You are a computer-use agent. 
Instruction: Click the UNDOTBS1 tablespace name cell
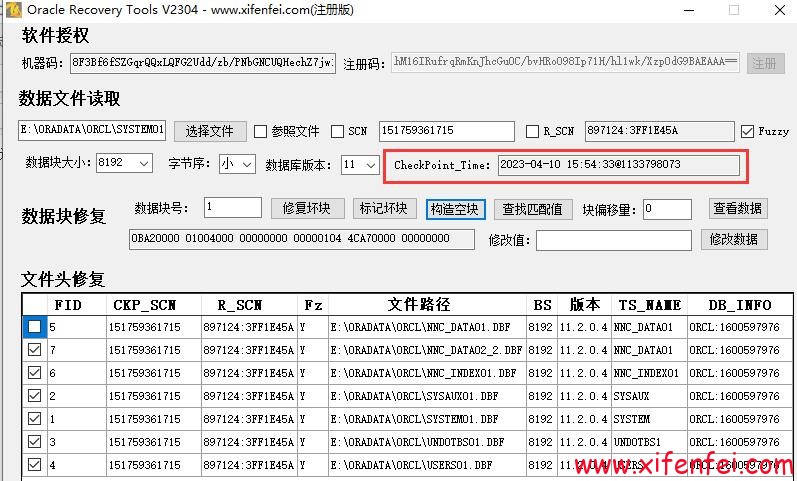[x=650, y=441]
